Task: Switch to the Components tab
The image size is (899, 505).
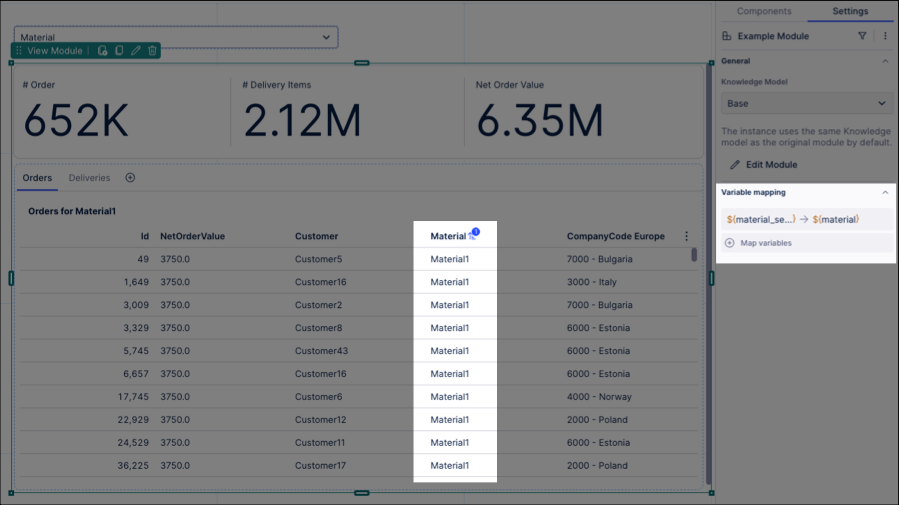Action: (764, 11)
